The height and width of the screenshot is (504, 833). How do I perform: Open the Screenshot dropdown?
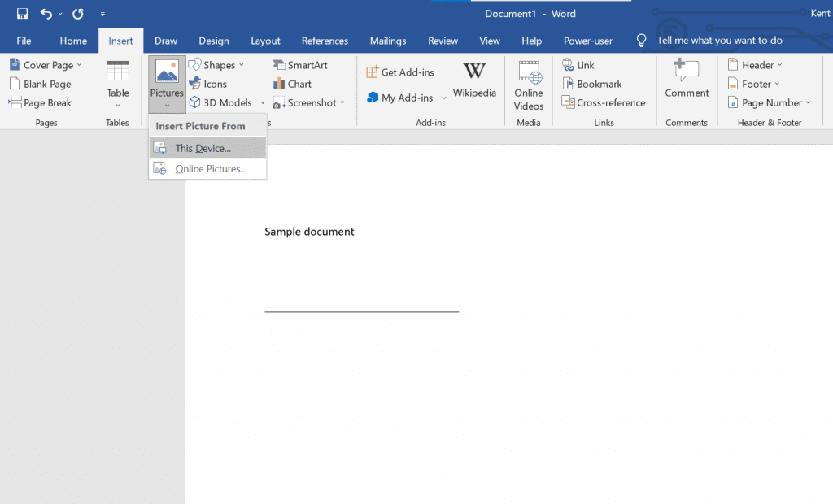click(310, 102)
